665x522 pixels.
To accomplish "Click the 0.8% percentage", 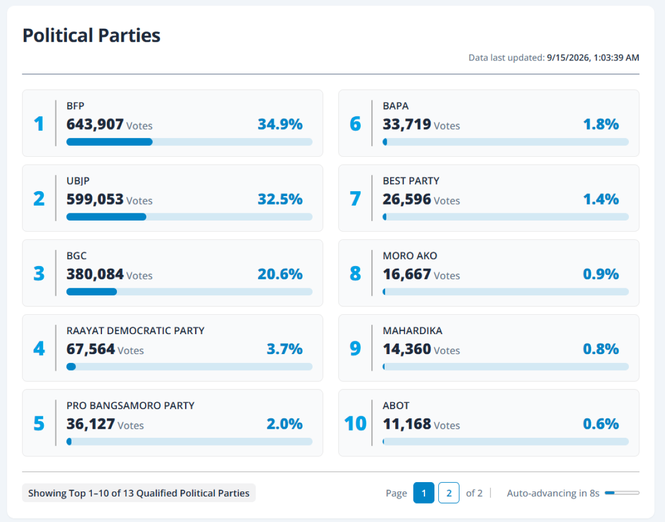I will tap(601, 349).
